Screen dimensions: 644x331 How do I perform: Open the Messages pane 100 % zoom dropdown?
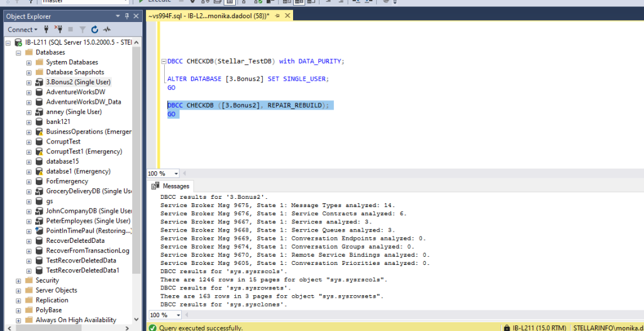click(178, 315)
